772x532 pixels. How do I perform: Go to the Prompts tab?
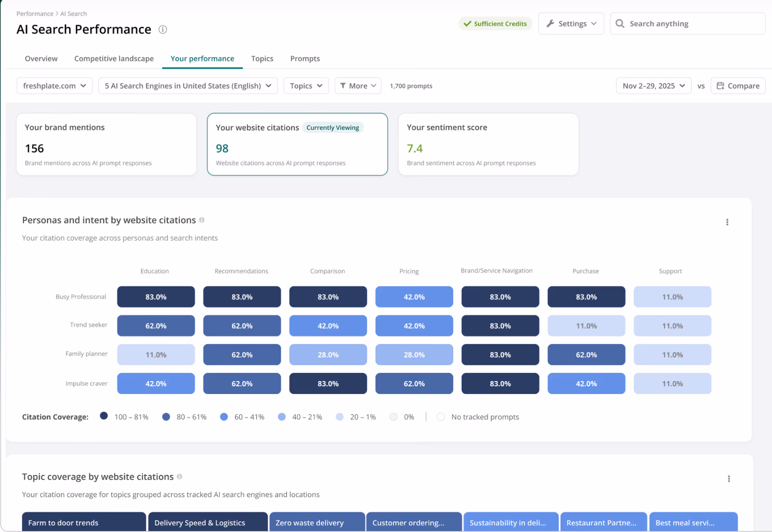(x=305, y=58)
